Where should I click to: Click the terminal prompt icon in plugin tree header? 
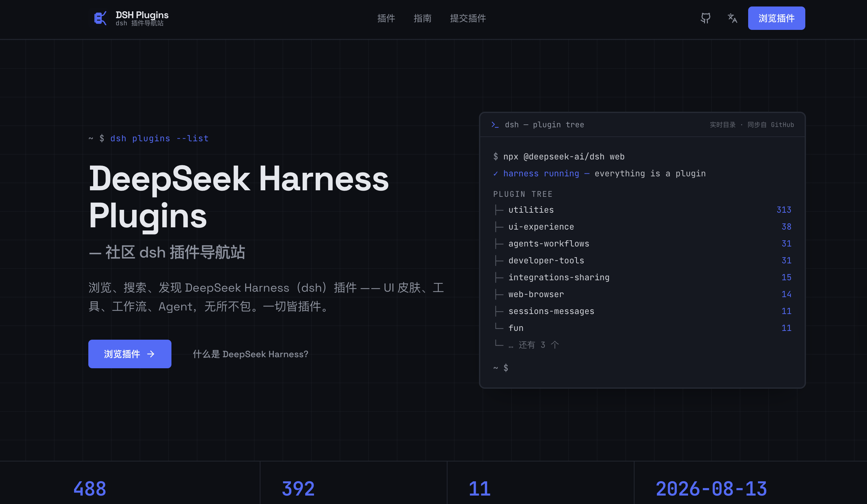coord(495,124)
